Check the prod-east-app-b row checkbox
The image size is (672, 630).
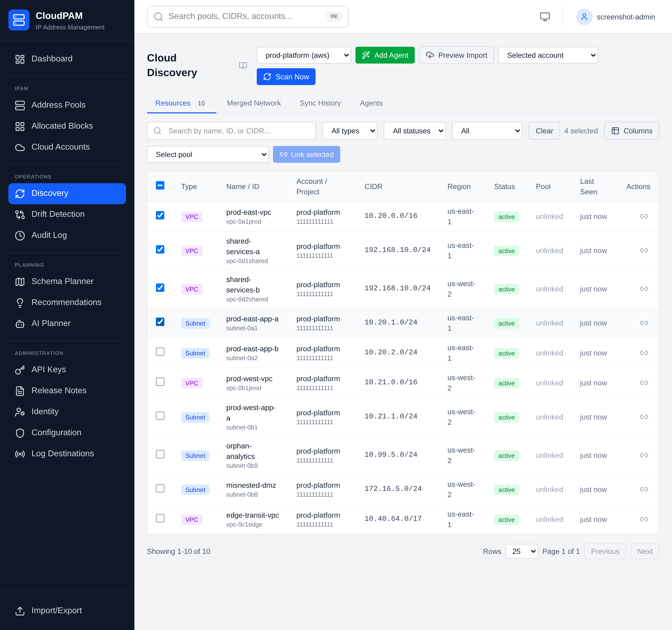(160, 352)
